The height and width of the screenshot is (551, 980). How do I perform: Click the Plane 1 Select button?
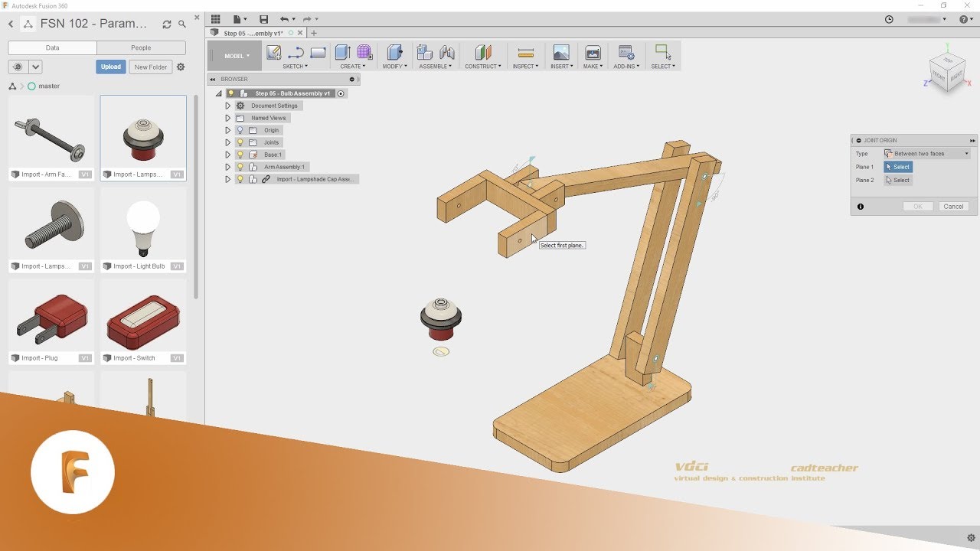tap(898, 167)
